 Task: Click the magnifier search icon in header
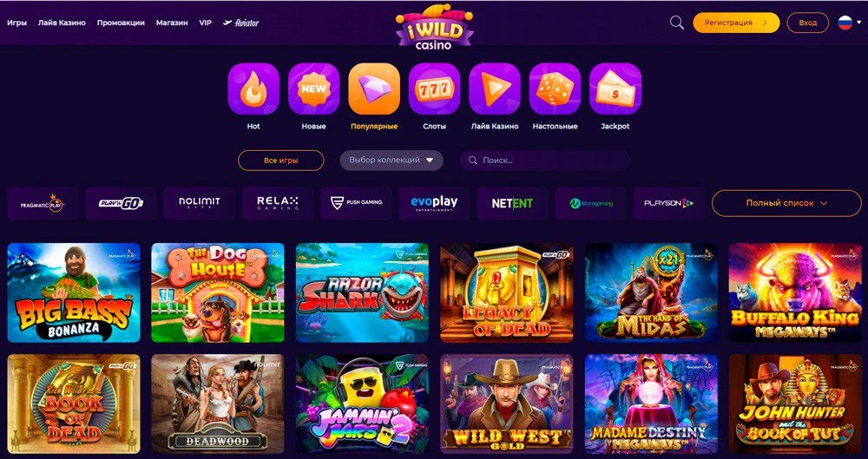[x=676, y=23]
